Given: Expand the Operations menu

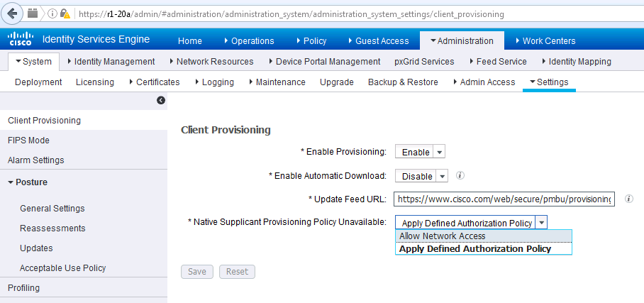Looking at the screenshot, I should click(x=249, y=41).
